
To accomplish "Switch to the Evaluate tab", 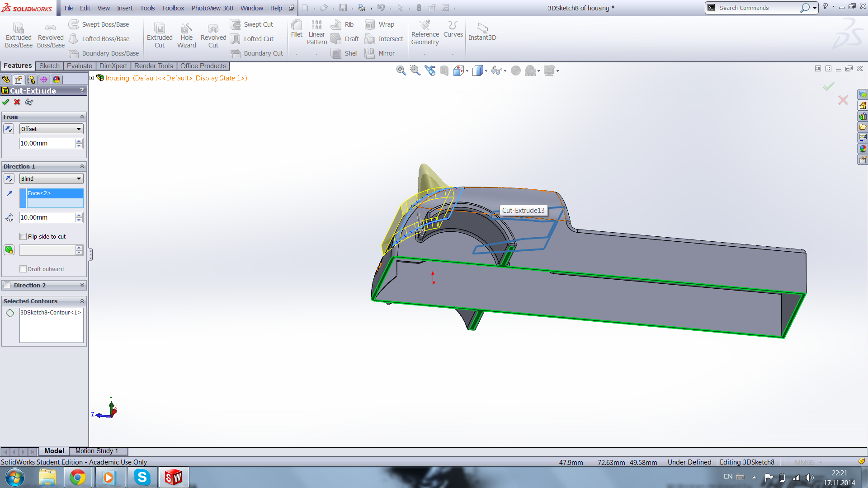I will pyautogui.click(x=79, y=66).
